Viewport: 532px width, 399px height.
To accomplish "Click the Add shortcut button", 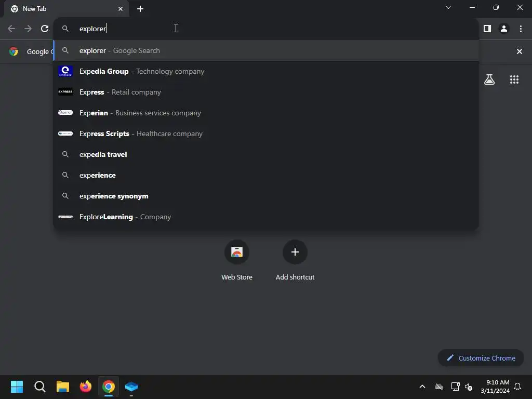I will (x=295, y=261).
